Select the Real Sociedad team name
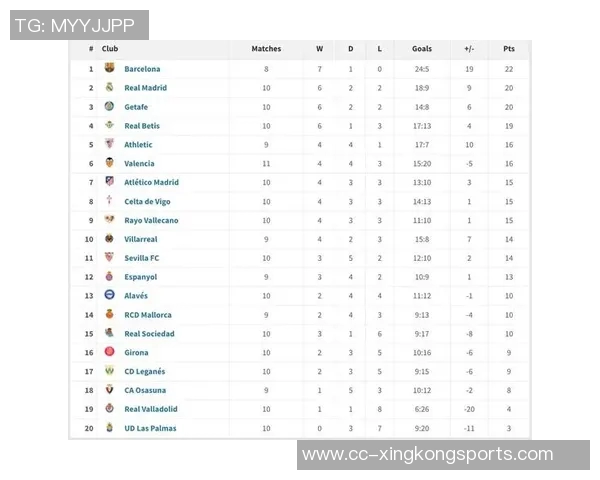 pos(149,333)
